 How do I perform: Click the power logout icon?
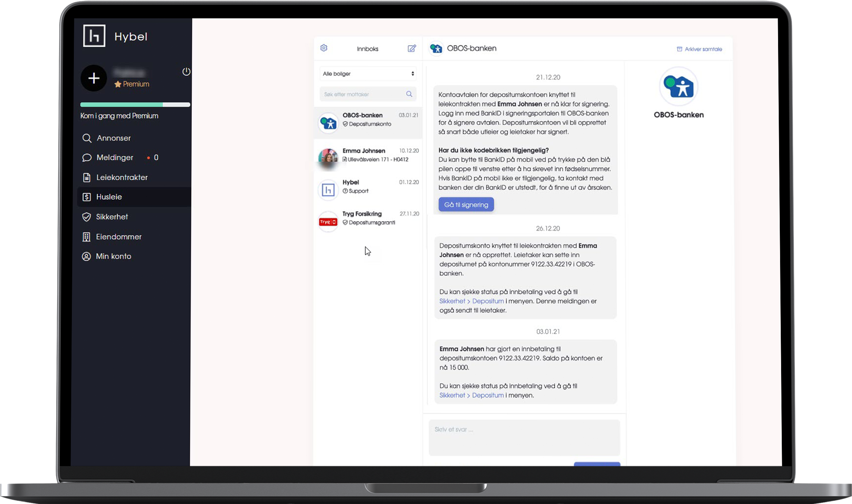pos(186,72)
